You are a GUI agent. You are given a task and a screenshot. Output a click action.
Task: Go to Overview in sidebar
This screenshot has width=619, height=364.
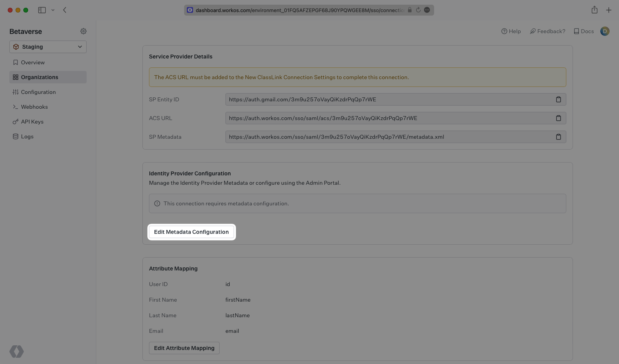(x=33, y=62)
